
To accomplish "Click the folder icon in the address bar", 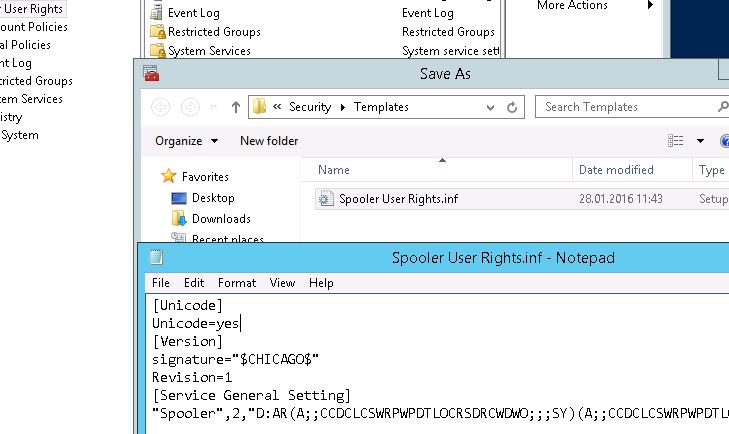I will (x=259, y=107).
